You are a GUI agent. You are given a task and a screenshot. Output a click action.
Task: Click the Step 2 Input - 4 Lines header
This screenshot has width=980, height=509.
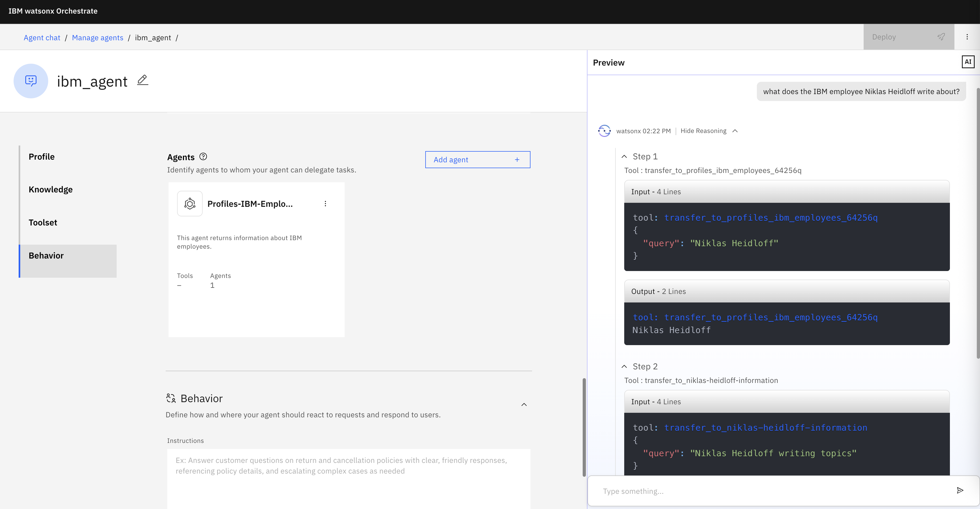(787, 402)
